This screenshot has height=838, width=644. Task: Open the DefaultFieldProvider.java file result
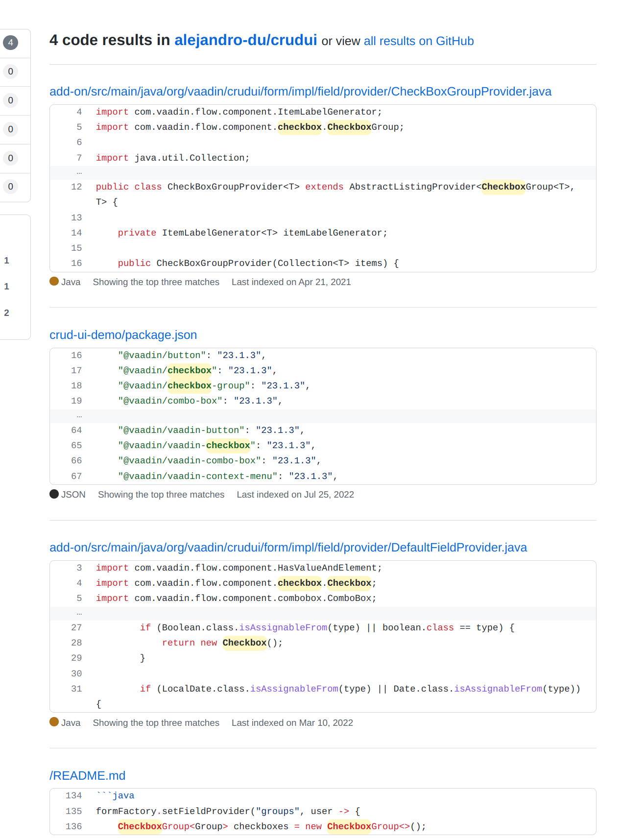[288, 548]
